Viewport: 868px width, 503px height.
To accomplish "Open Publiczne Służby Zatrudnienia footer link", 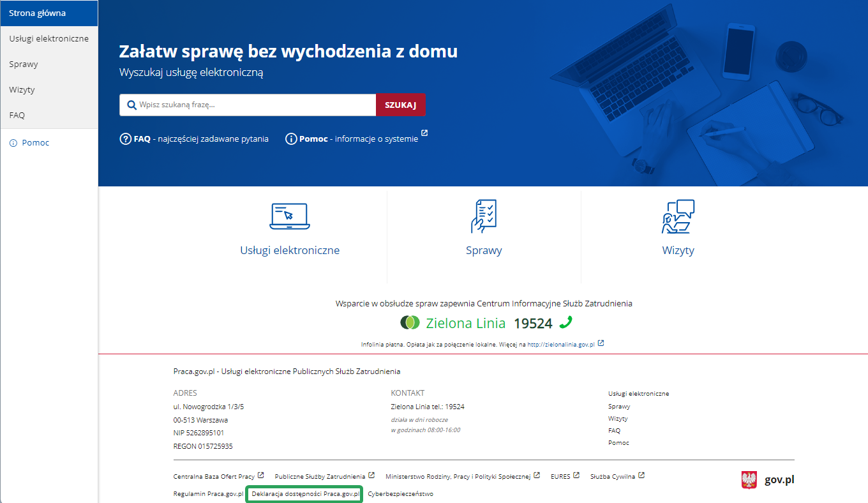I will coord(320,477).
